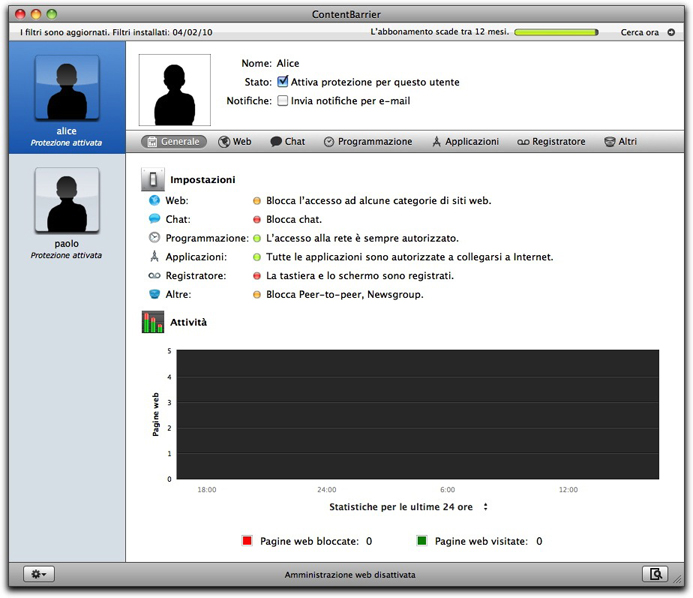Click 'Protezione attivata' under alice
This screenshot has width=693, height=598.
click(66, 143)
